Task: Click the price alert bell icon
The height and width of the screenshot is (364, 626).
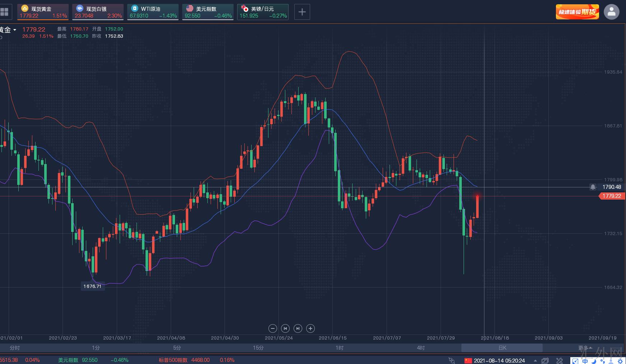Action: pyautogui.click(x=593, y=187)
